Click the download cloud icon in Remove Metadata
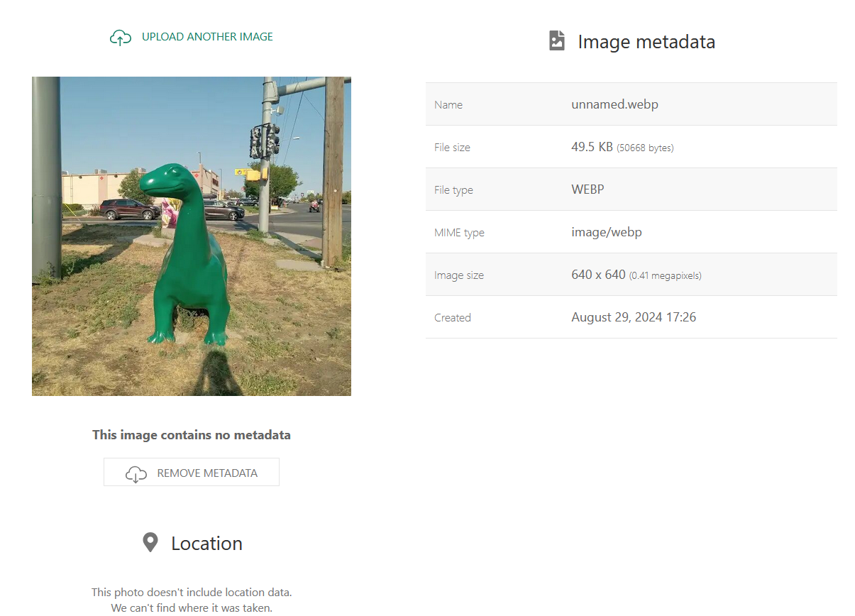855x616 pixels. 136,473
